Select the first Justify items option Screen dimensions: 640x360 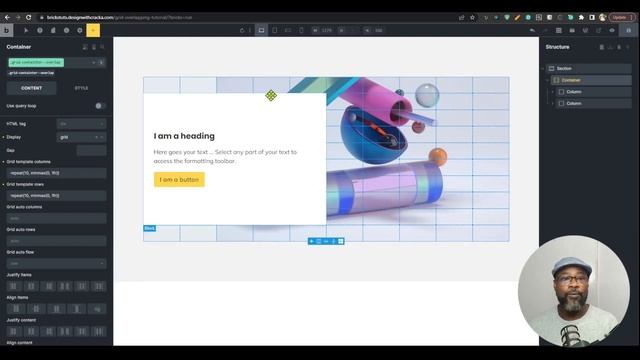pyautogui.click(x=14, y=286)
